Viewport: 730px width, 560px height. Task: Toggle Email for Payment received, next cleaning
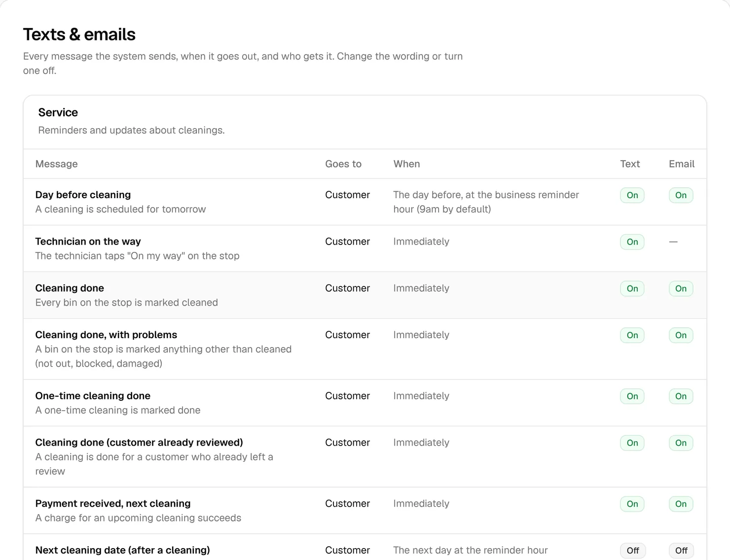coord(681,504)
